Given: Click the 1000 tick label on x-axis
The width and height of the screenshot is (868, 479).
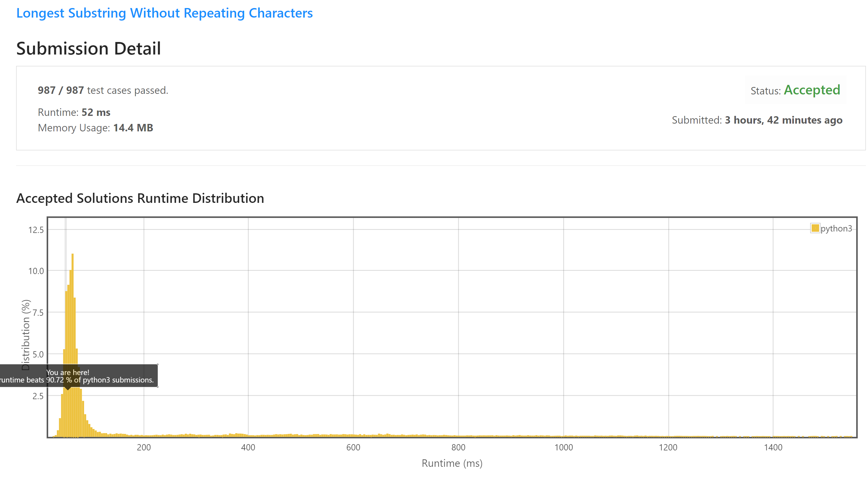Looking at the screenshot, I should pos(563,447).
